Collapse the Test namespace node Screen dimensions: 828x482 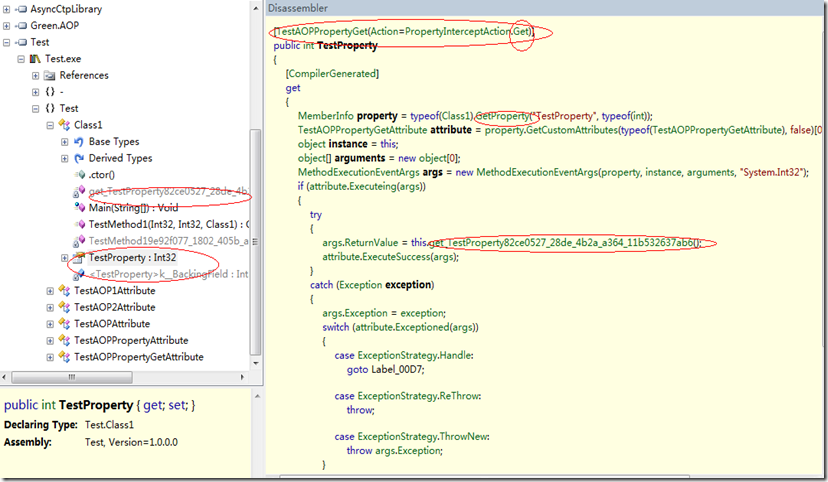click(x=35, y=109)
